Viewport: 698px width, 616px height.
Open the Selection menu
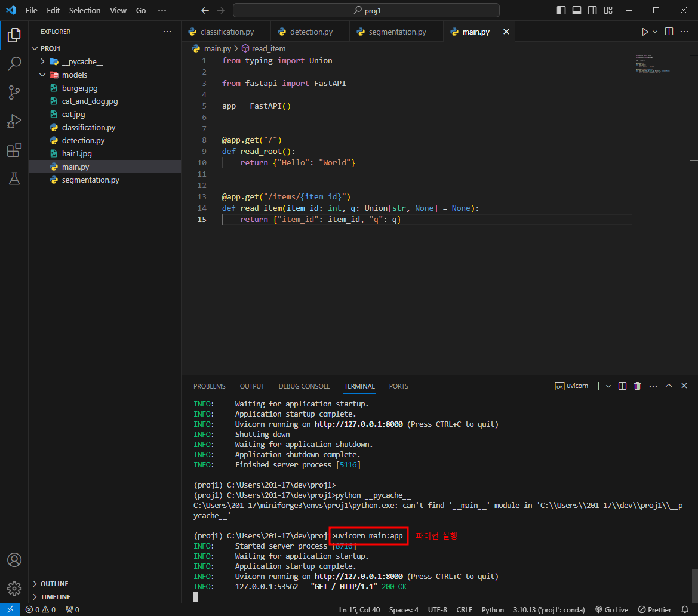(85, 10)
